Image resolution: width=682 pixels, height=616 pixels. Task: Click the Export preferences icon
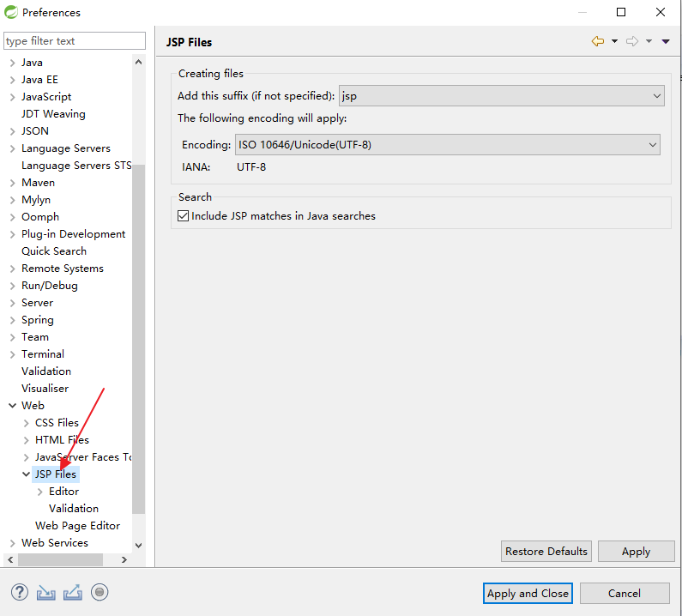coord(73,592)
